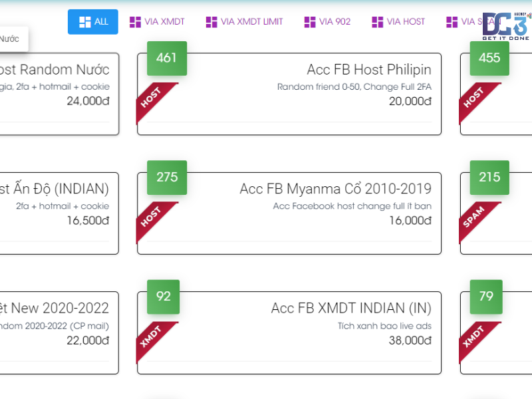The image size is (532, 399).
Task: Click the green 275 stock badge
Action: 167,178
